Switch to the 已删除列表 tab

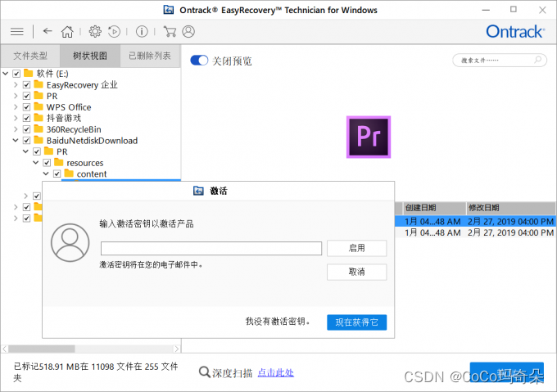point(150,56)
